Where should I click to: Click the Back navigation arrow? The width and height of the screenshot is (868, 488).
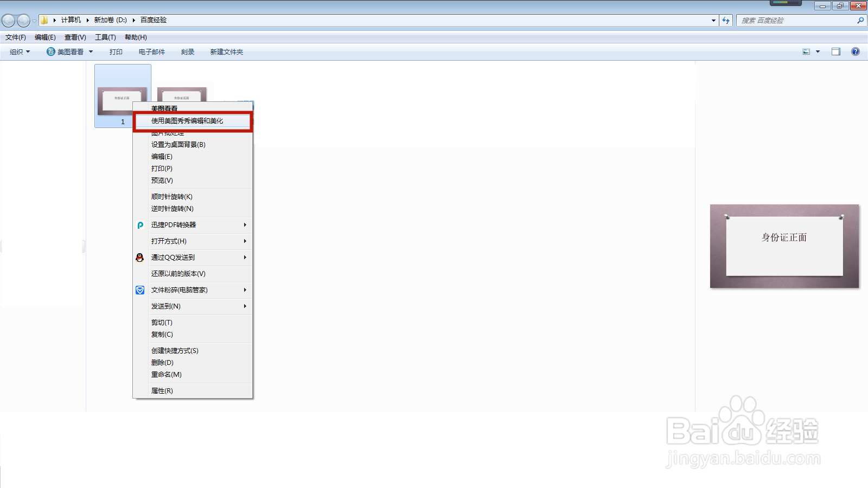click(x=8, y=21)
